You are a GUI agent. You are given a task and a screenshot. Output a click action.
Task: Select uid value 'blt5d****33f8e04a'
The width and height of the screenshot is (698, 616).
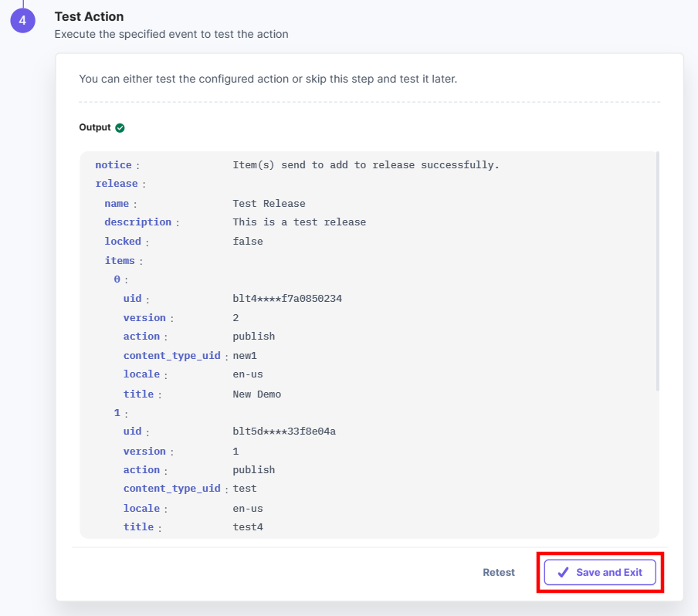[x=284, y=431]
